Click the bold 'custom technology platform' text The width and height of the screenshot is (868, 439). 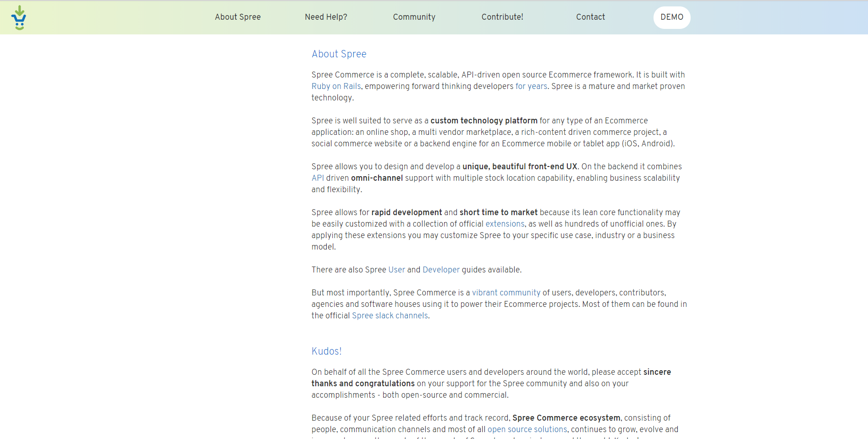pyautogui.click(x=484, y=121)
